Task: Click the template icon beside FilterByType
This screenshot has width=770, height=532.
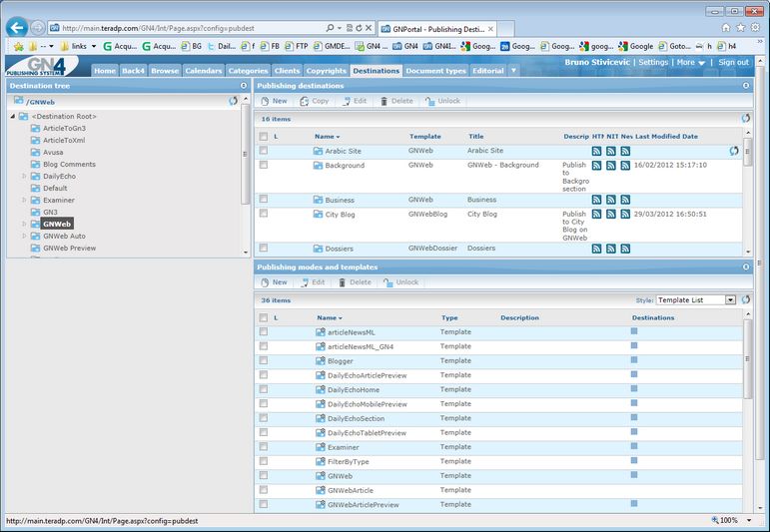Action: pos(321,461)
